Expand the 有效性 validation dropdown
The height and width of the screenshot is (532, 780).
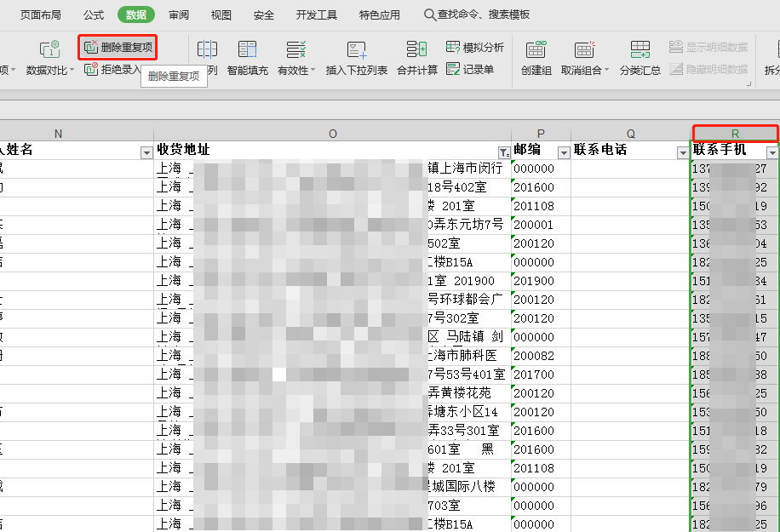pyautogui.click(x=313, y=71)
